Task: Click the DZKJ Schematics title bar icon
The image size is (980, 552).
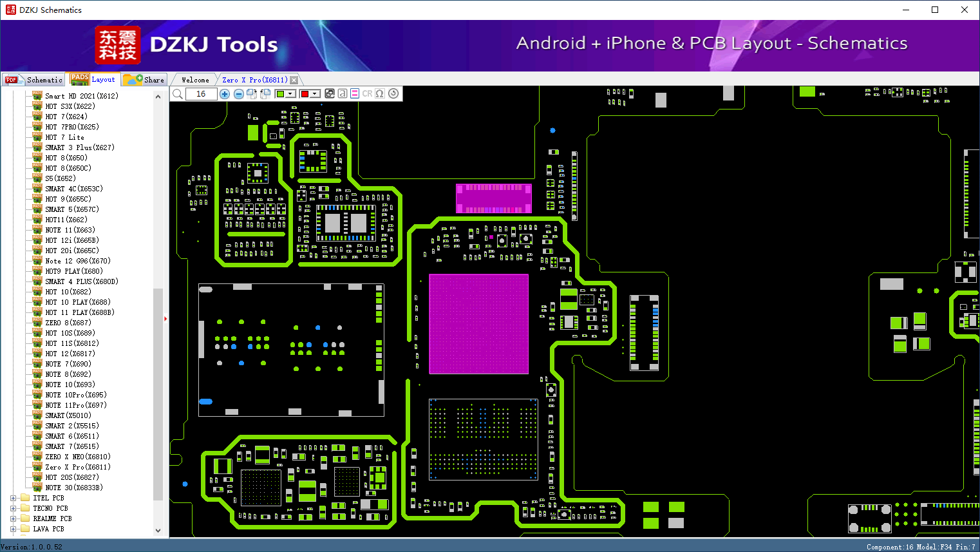Action: (10, 10)
